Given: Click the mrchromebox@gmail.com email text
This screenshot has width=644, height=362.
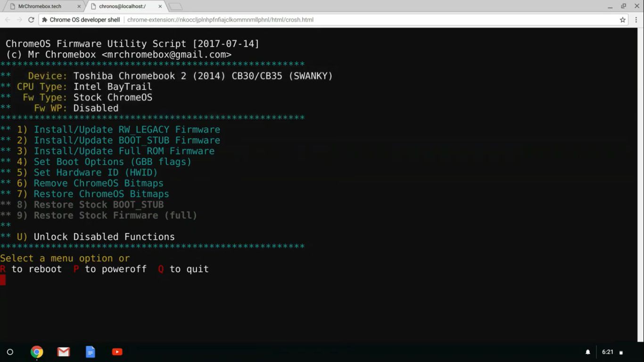Looking at the screenshot, I should click(166, 55).
